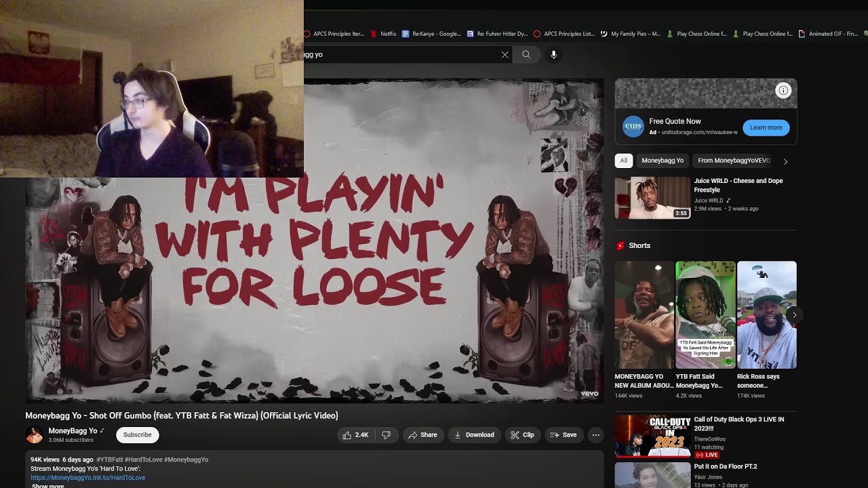Expand description with Show more
The height and width of the screenshot is (488, 868).
pos(47,485)
